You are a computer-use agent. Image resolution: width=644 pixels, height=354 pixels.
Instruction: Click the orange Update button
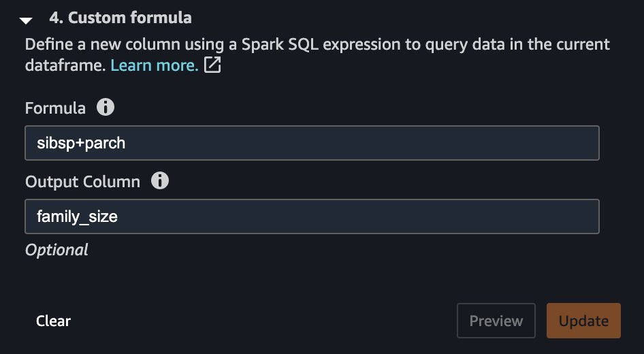coord(583,321)
